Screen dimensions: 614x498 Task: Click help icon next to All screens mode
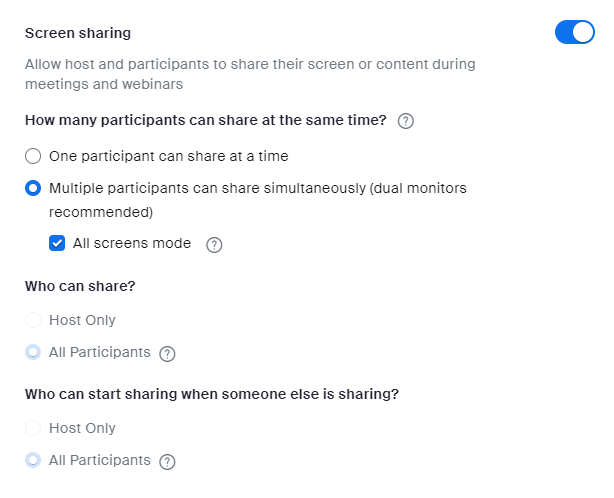(214, 245)
